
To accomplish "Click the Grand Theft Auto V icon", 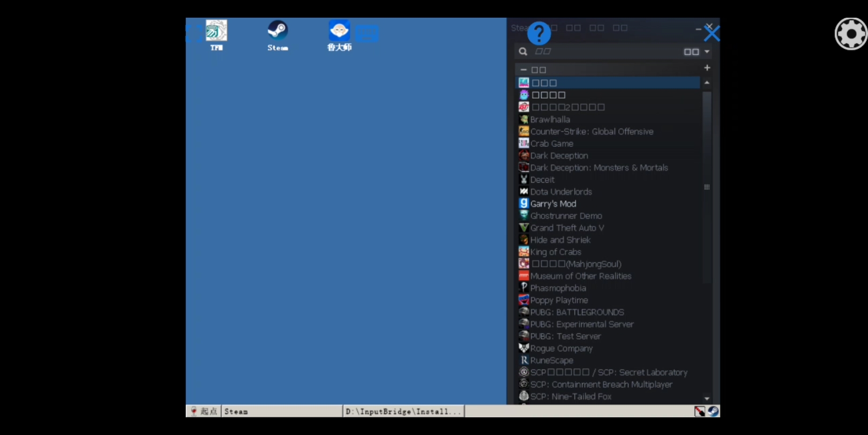I will 524,227.
